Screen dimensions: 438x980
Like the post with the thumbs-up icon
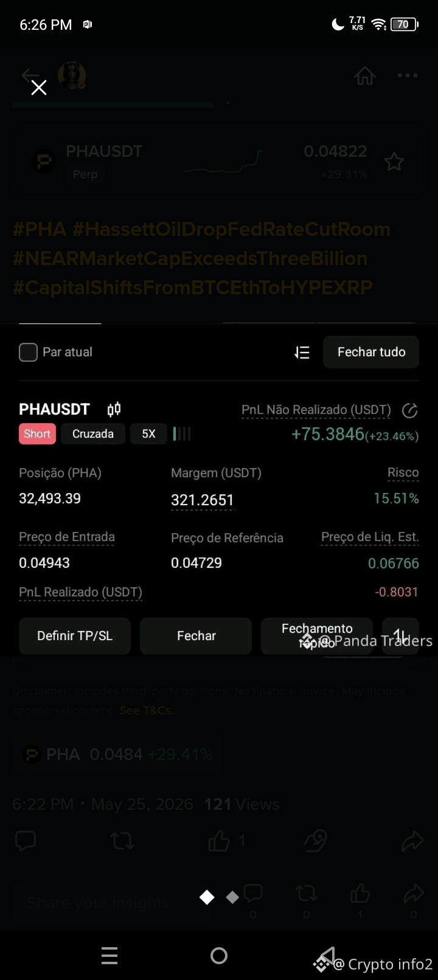(219, 841)
